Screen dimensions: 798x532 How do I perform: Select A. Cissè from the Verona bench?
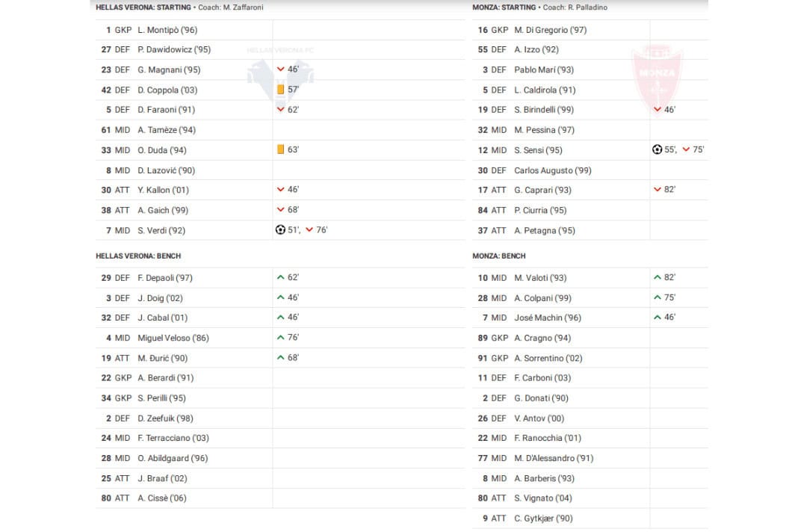161,498
